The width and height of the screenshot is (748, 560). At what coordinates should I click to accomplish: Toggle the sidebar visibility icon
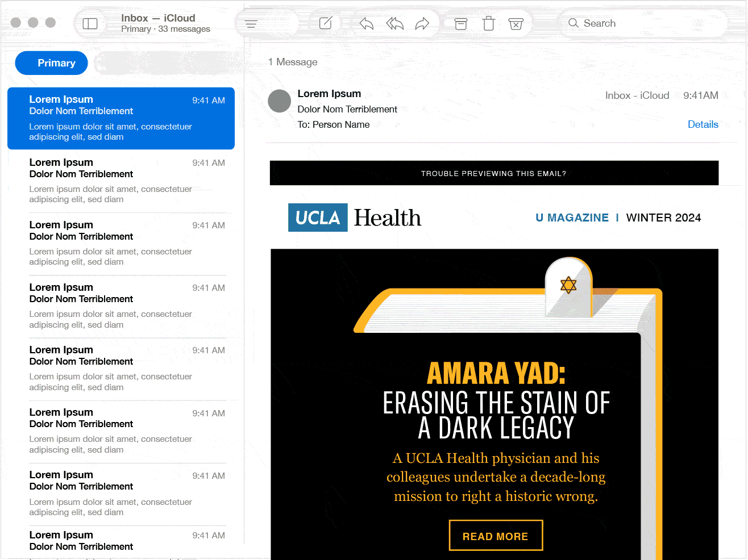(x=91, y=23)
